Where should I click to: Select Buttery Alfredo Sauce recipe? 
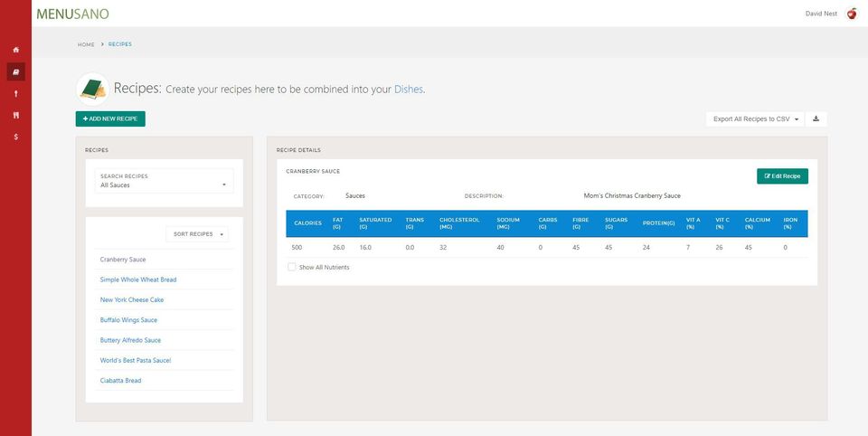130,340
